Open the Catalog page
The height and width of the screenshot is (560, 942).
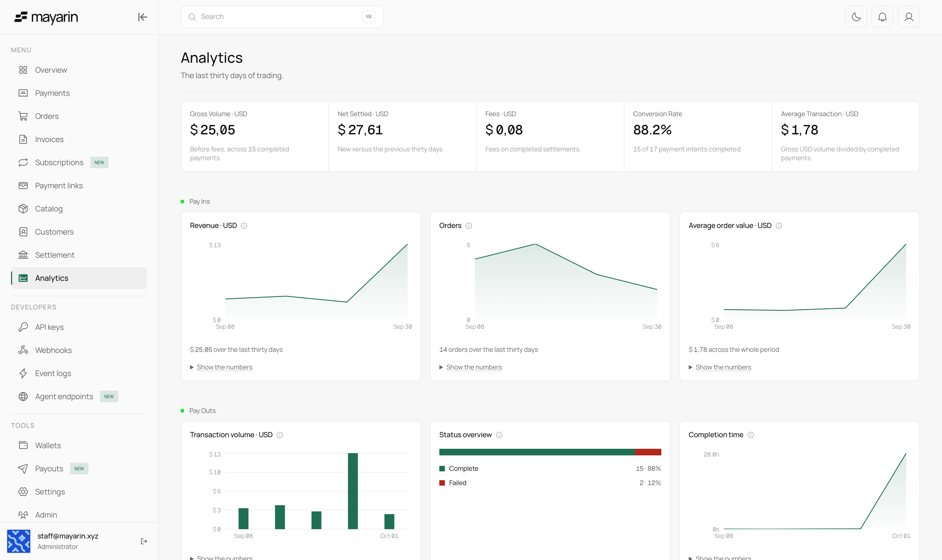click(x=79, y=209)
